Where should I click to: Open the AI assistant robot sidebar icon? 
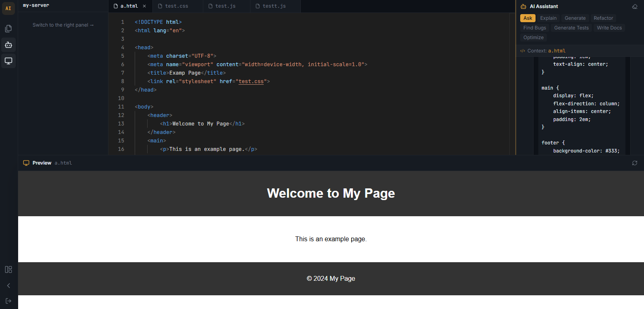(x=8, y=45)
